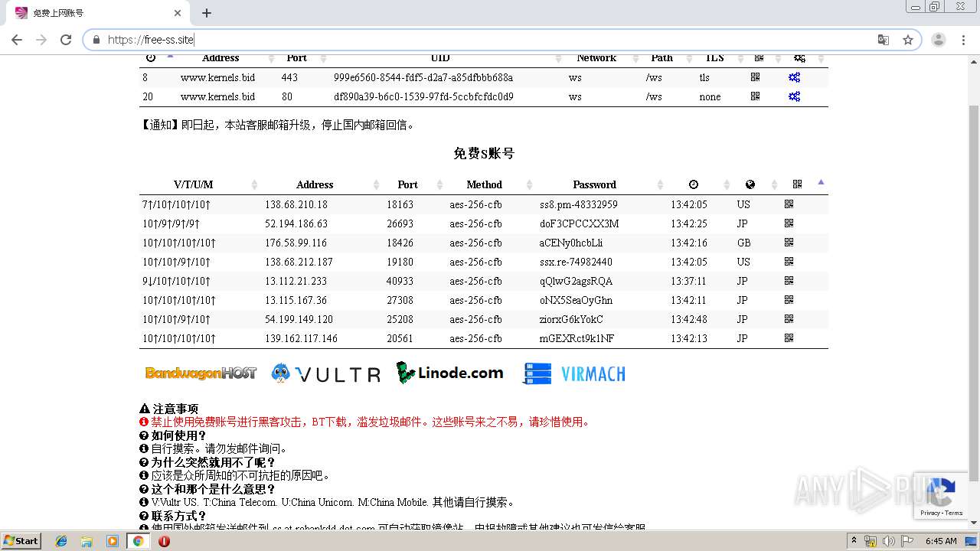Open Chrome's three-dot menu

point(963,40)
